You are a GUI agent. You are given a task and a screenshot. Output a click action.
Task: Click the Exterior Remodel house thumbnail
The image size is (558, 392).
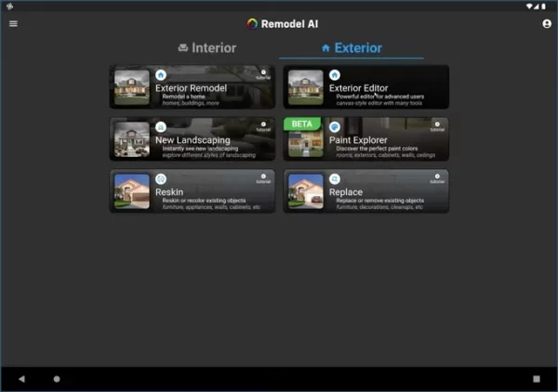tap(132, 87)
